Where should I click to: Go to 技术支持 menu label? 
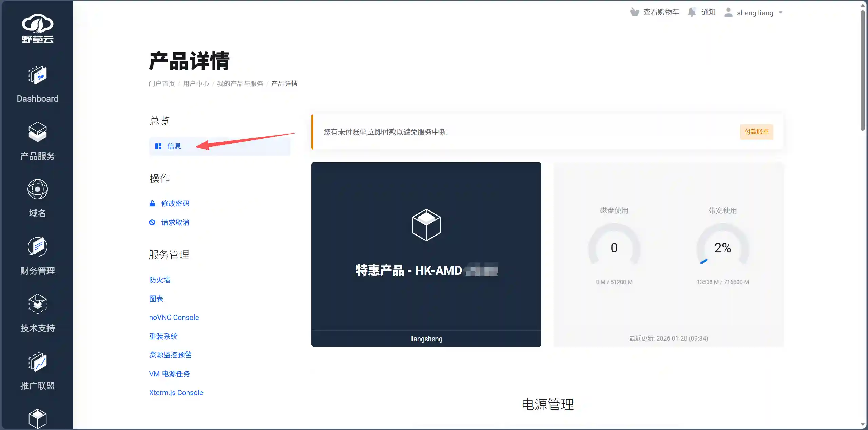click(x=38, y=328)
